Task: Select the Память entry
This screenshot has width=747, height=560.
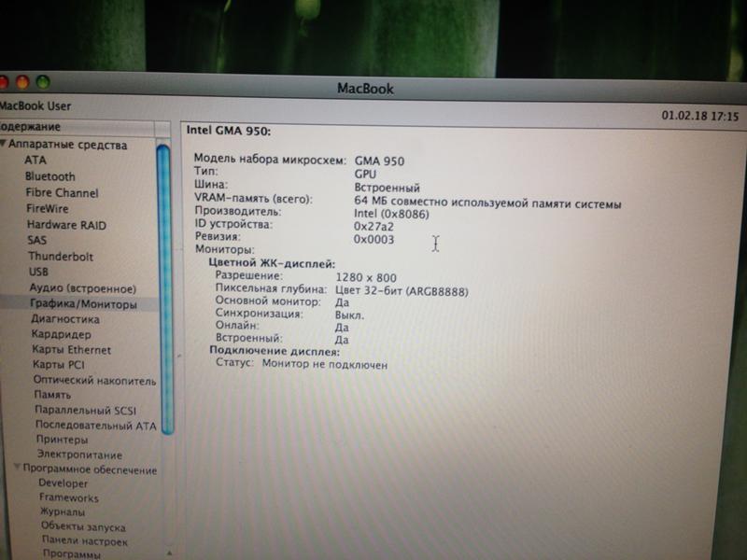Action: (52, 395)
